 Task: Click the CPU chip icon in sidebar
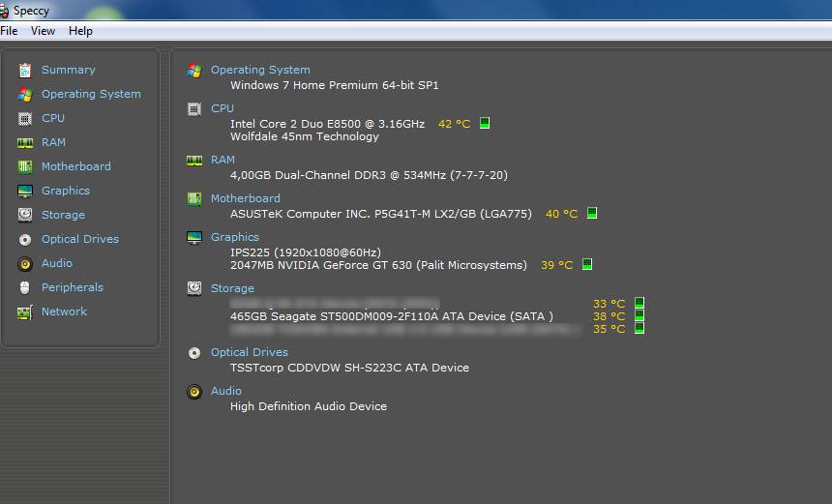pyautogui.click(x=25, y=118)
